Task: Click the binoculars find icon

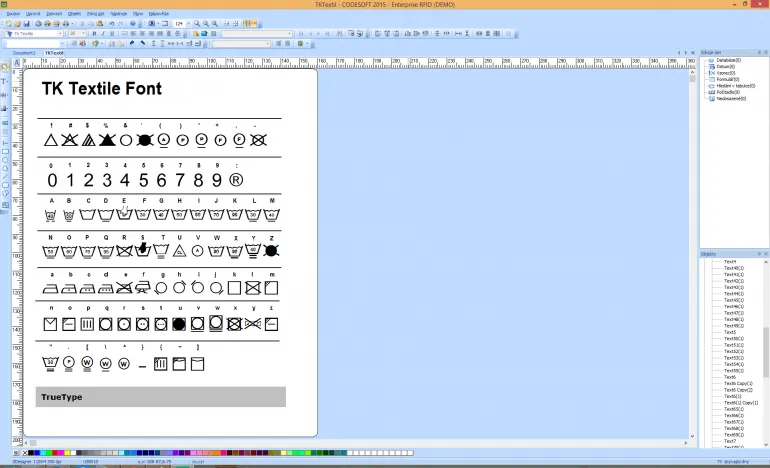Action: (340, 33)
